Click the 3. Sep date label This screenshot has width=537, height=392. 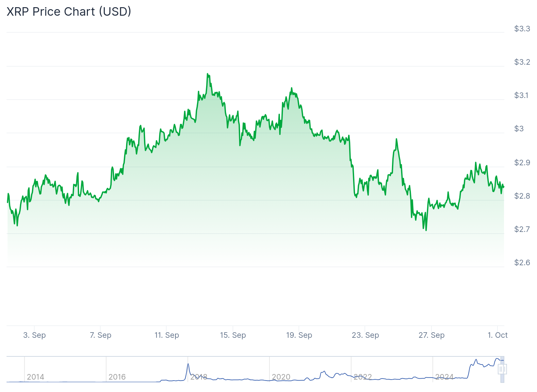pyautogui.click(x=34, y=335)
